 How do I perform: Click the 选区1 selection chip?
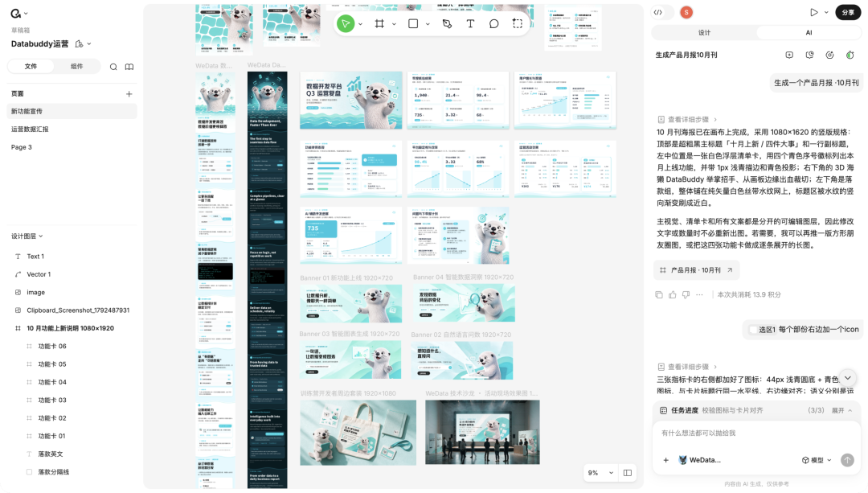(762, 330)
